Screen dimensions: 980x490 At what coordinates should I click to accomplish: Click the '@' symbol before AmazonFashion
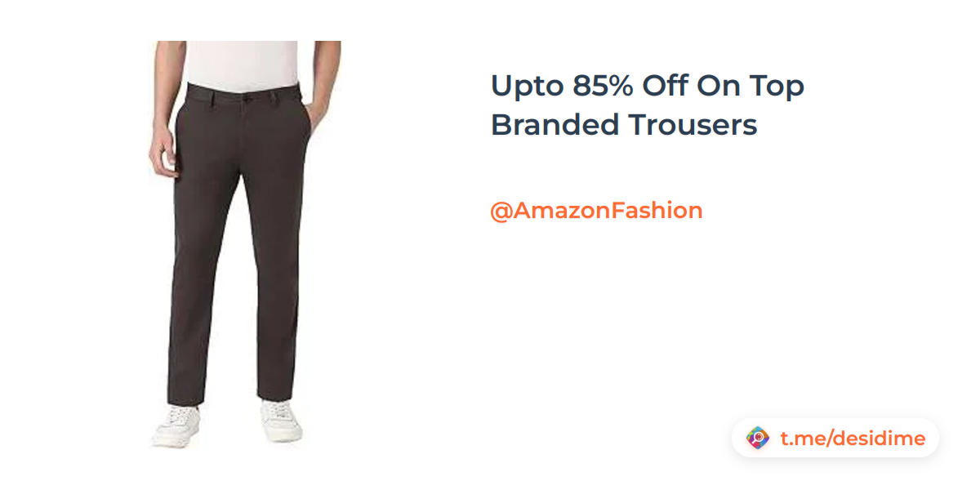click(501, 212)
